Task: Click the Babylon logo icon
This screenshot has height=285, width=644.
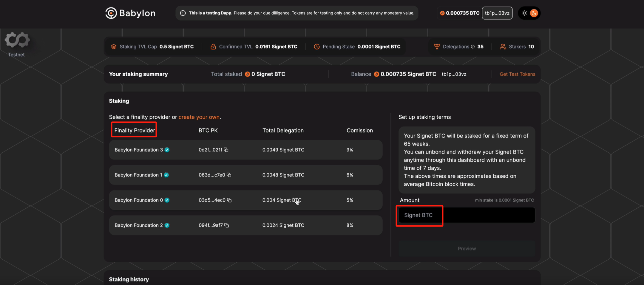Action: [111, 13]
